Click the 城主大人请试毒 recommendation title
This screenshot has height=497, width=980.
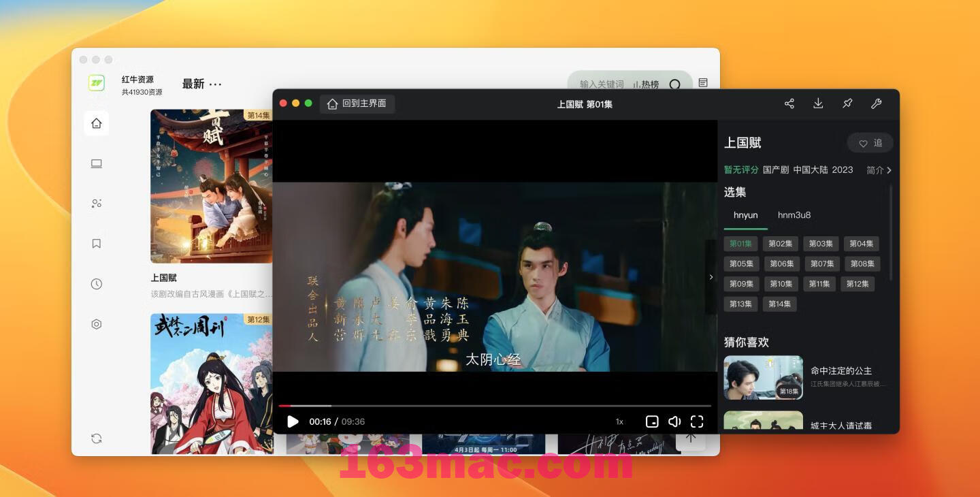coord(841,426)
